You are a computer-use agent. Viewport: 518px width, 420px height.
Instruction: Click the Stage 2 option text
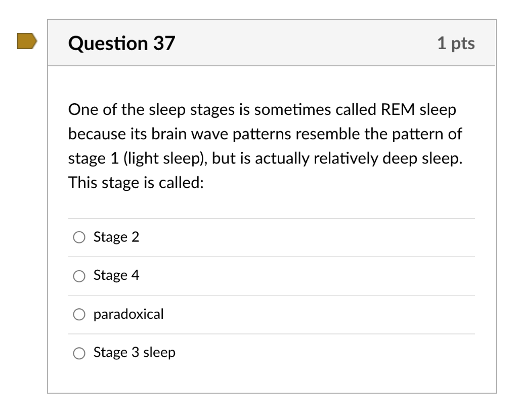[116, 236]
